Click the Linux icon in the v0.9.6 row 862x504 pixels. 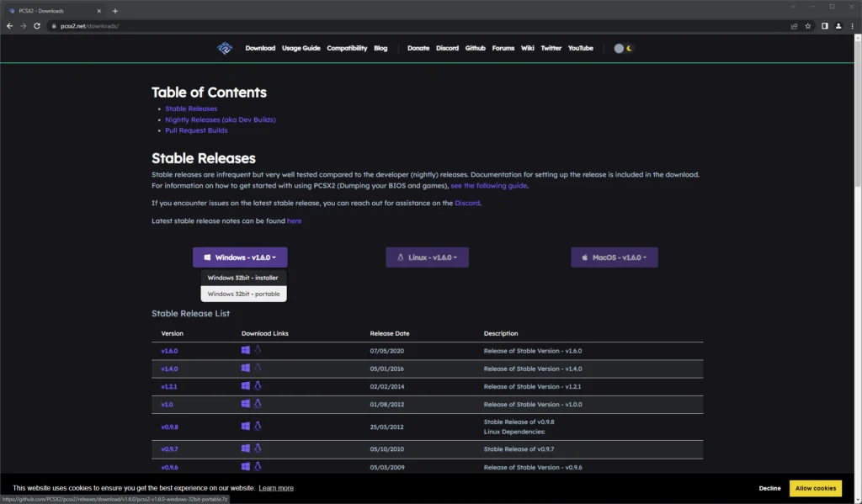(x=258, y=467)
